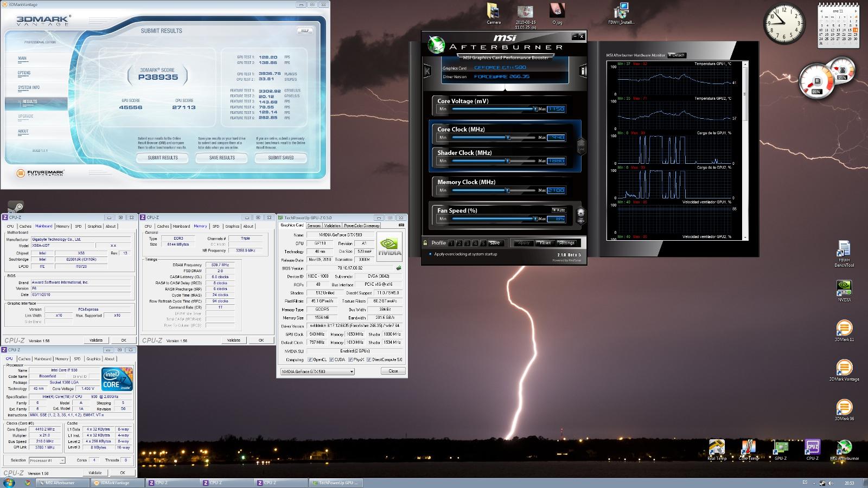Open the Real Temp desktop icon

(x=717, y=450)
